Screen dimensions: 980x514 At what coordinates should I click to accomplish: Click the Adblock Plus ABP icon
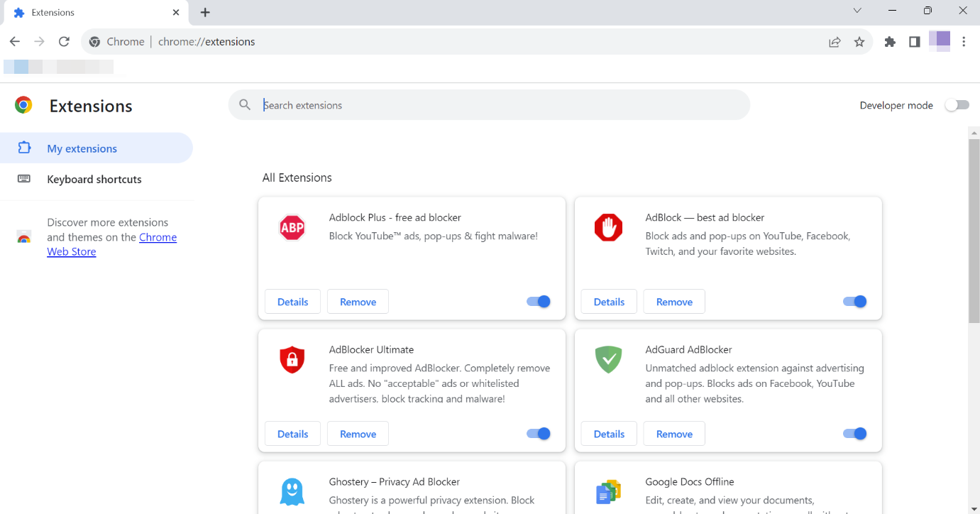[292, 228]
